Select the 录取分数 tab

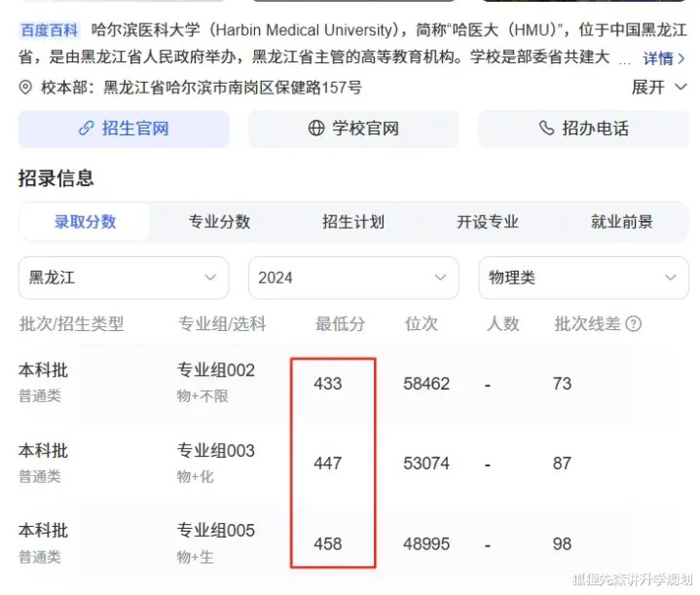click(86, 222)
